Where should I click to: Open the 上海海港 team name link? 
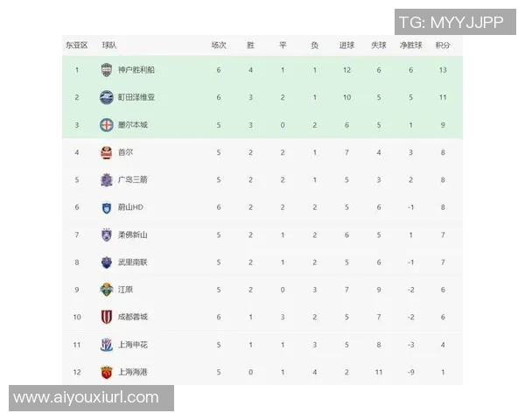(133, 372)
